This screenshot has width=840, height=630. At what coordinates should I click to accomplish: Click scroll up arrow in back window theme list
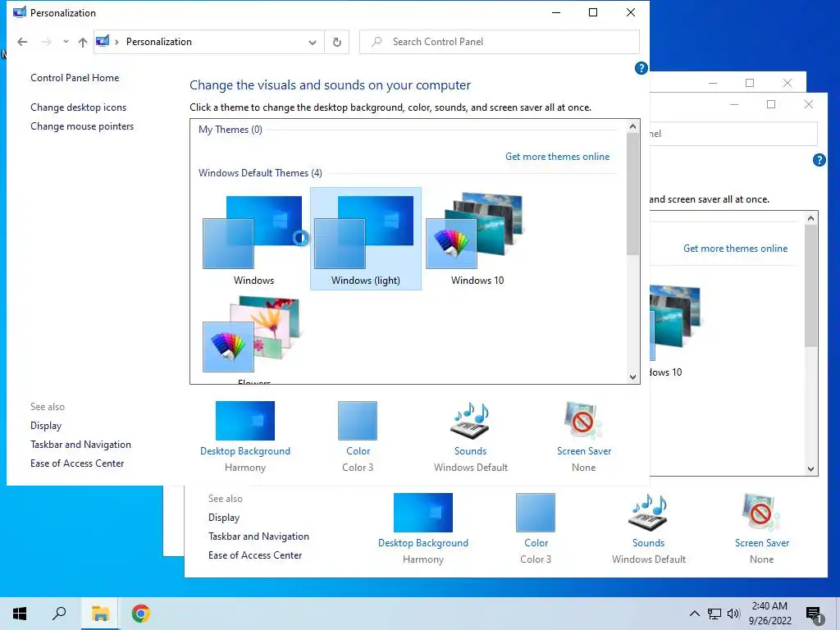click(810, 218)
